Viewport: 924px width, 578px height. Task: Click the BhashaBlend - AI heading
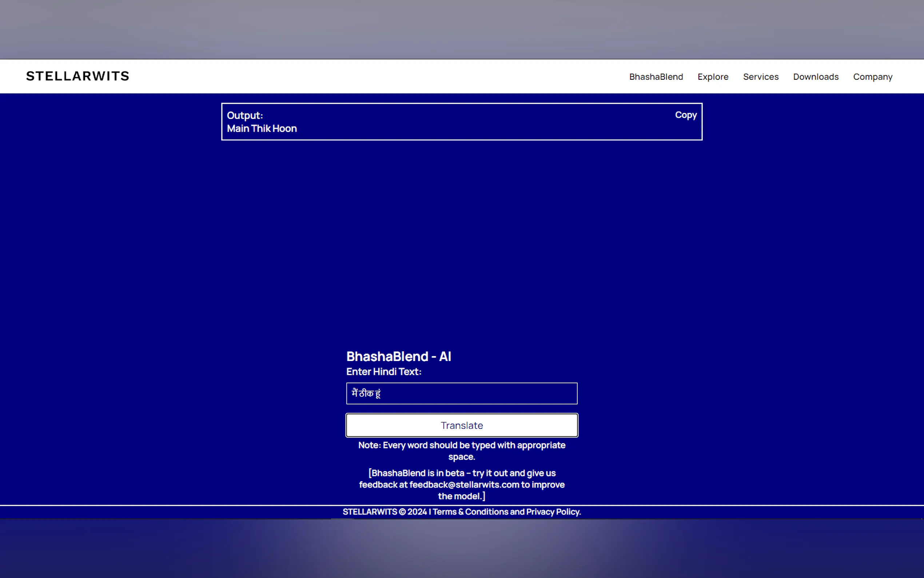coord(398,356)
